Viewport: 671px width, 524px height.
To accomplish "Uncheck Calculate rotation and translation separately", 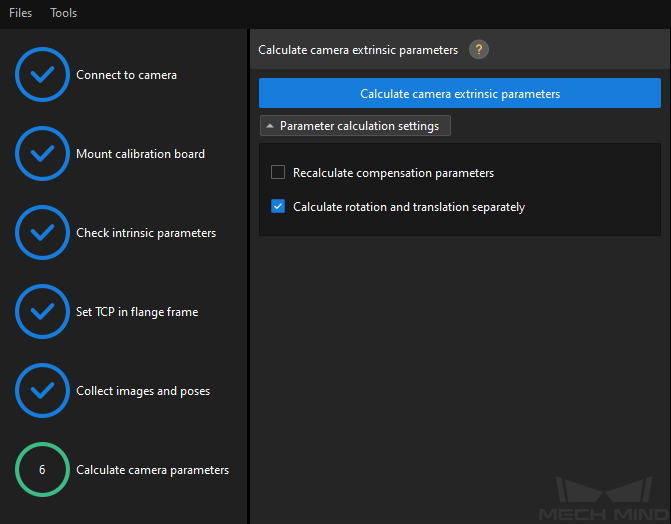I will pyautogui.click(x=278, y=206).
